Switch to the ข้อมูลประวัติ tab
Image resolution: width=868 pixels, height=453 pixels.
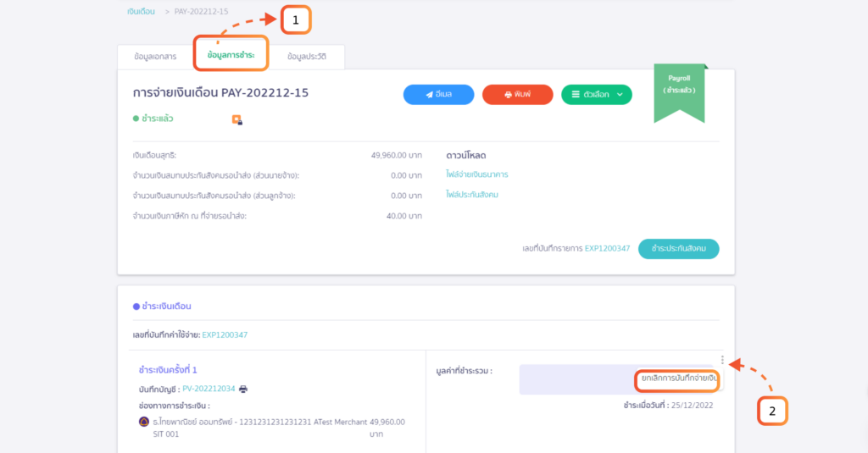[x=306, y=56]
